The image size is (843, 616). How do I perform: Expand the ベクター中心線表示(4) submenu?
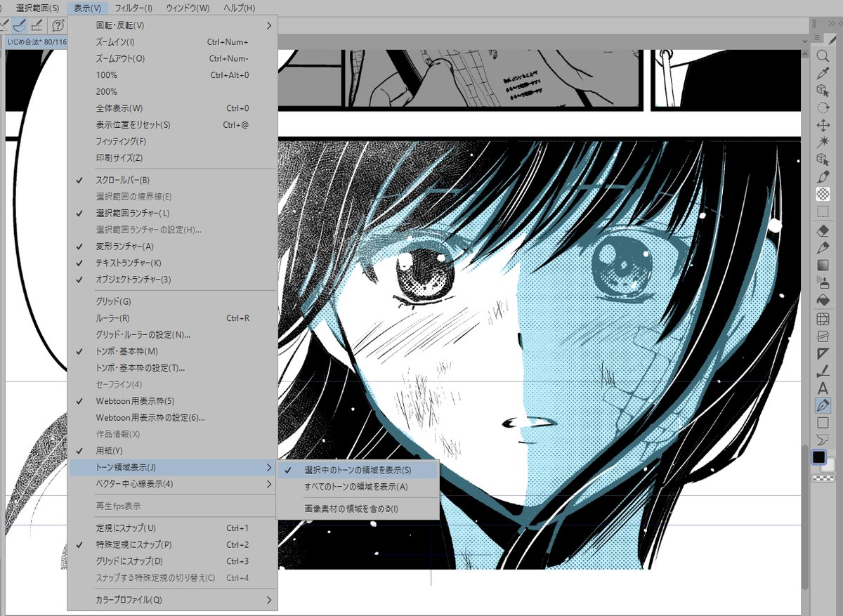pos(173,484)
